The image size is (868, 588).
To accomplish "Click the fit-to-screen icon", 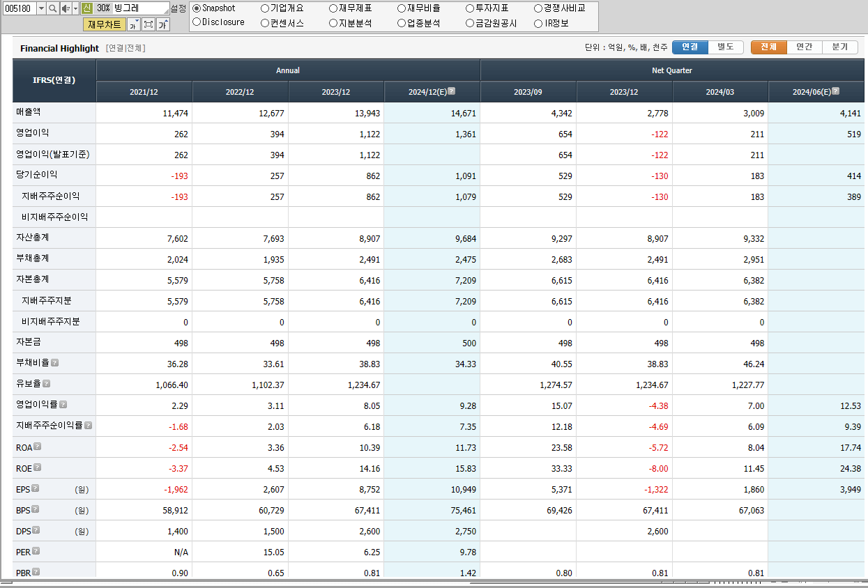I will [149, 25].
